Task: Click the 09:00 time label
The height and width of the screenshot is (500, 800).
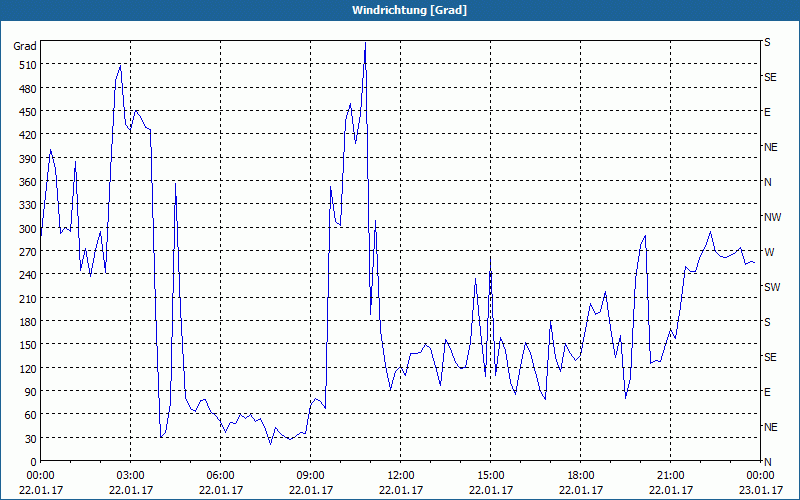Action: (310, 476)
